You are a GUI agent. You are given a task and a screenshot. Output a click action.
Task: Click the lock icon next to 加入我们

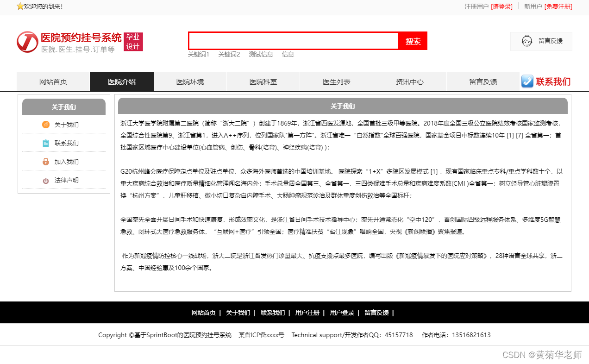tap(45, 162)
